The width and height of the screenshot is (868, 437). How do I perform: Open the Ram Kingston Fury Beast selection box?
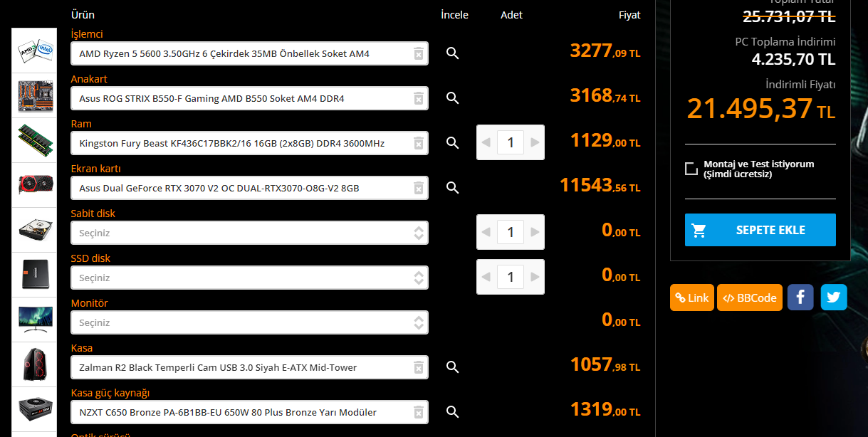pos(250,143)
